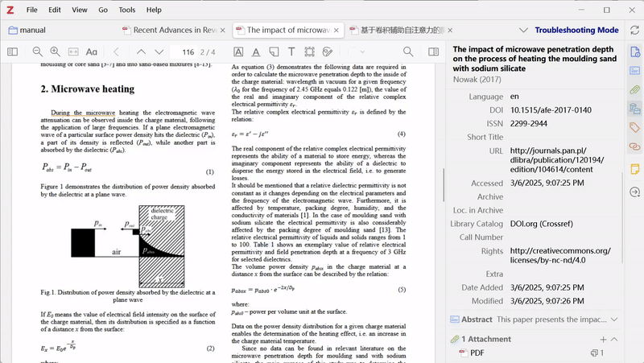Toggle the item details pane
Viewport: 644px width, 363px height.
click(433, 52)
